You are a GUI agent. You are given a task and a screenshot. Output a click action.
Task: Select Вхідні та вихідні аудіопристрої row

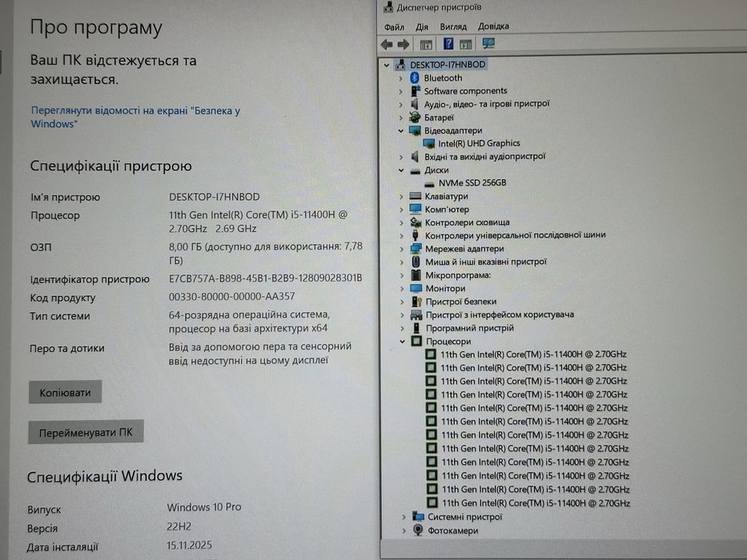click(484, 157)
